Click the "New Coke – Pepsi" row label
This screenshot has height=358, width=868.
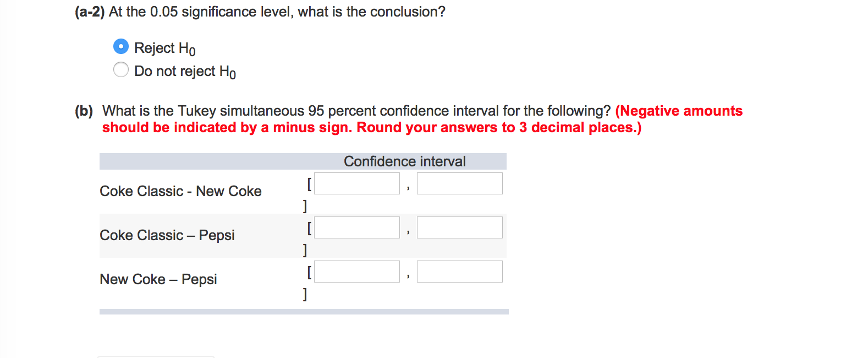158,279
